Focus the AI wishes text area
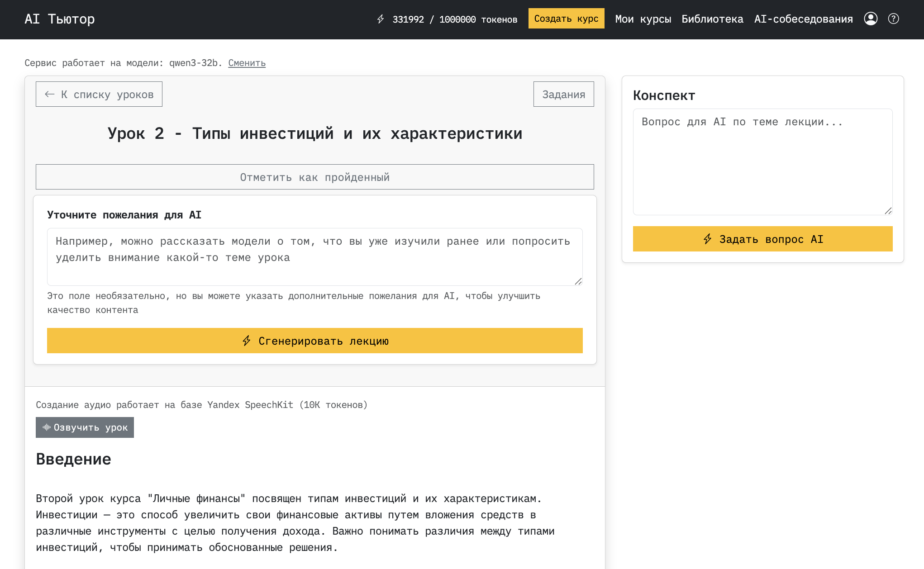The height and width of the screenshot is (569, 924). 314,256
